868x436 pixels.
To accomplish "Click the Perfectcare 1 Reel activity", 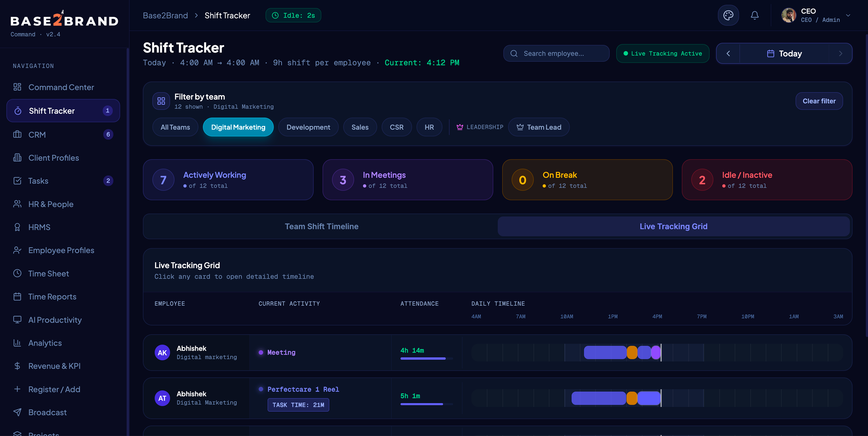I will (303, 389).
